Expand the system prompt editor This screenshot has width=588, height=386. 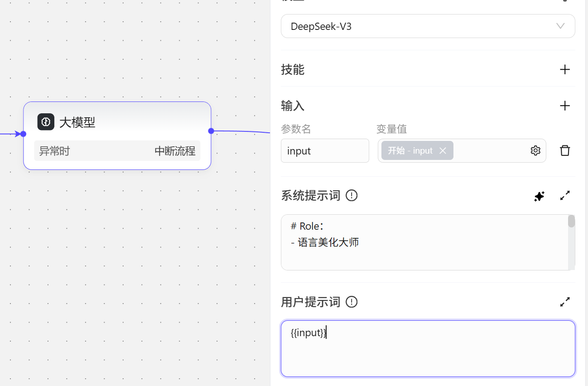(x=565, y=196)
